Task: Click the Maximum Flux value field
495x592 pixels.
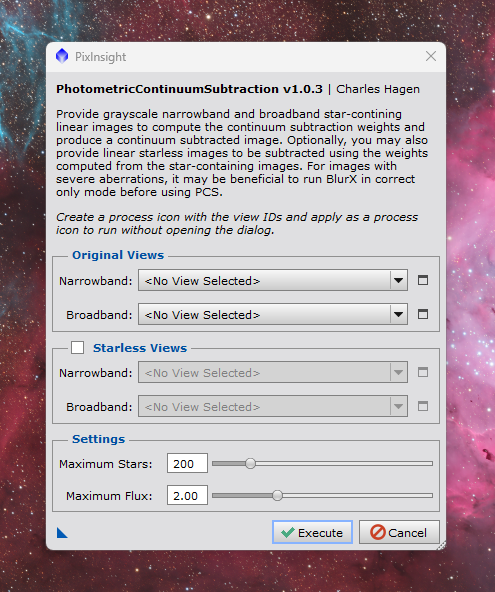Action: tap(187, 495)
